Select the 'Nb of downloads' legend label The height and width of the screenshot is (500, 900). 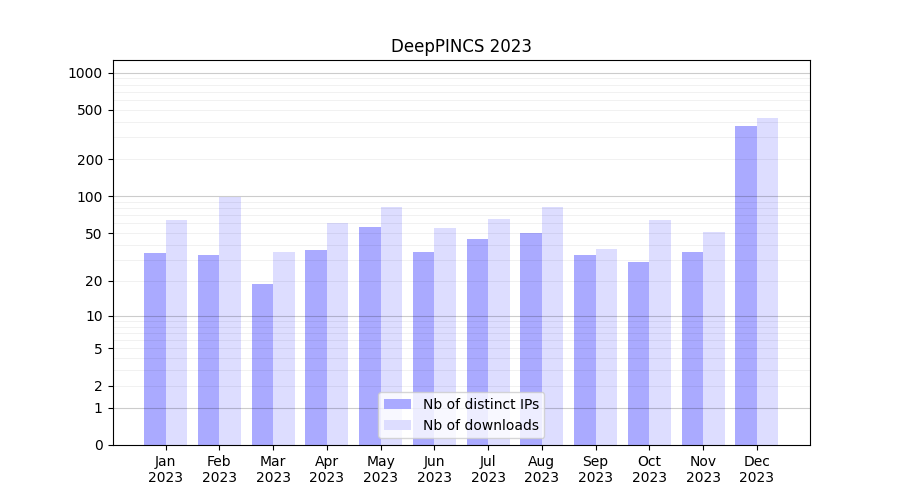point(480,425)
